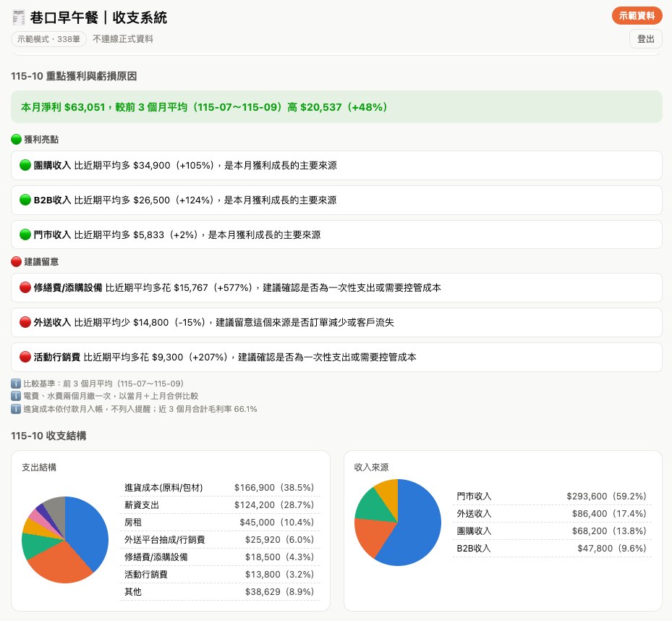This screenshot has width=672, height=621.
Task: Click 115-10 重點獲利與虧損原因 heading
Action: [74, 76]
